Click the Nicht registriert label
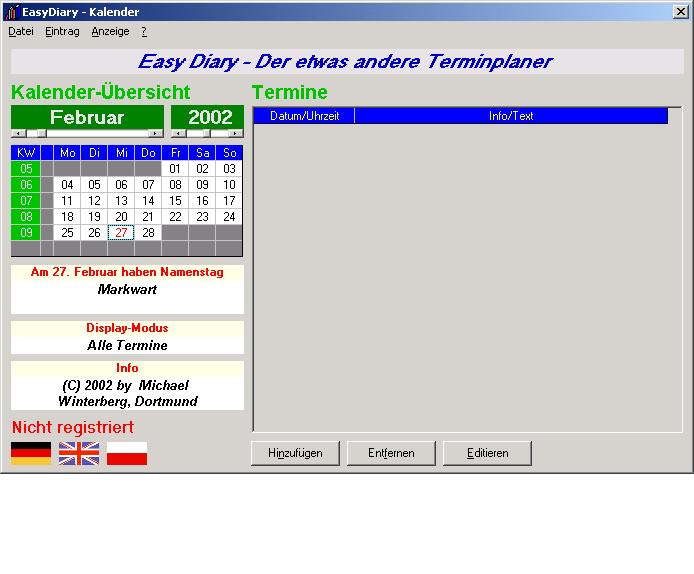This screenshot has height=574, width=694. [x=73, y=428]
